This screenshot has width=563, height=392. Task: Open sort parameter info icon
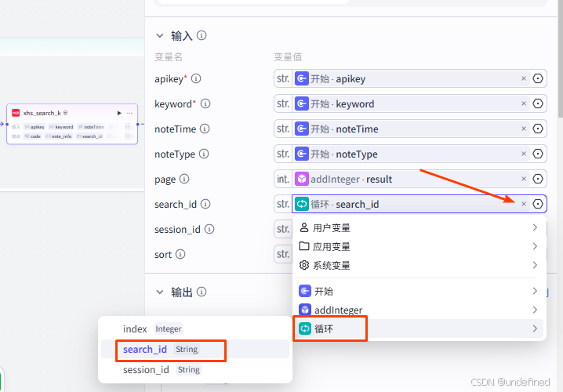coord(180,254)
